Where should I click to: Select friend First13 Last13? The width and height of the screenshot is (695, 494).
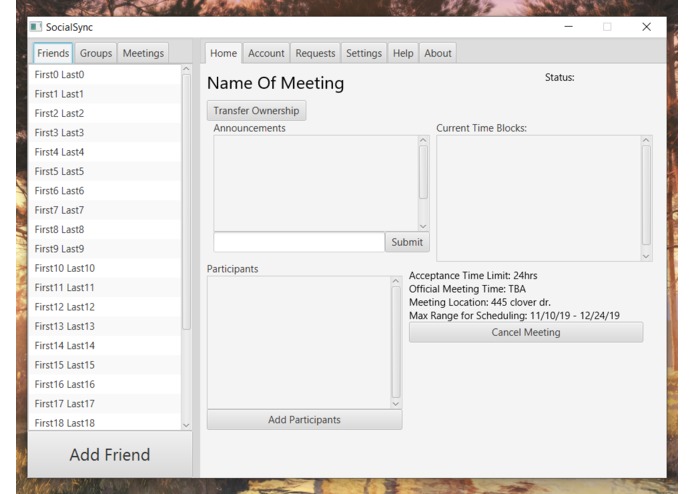coord(105,326)
